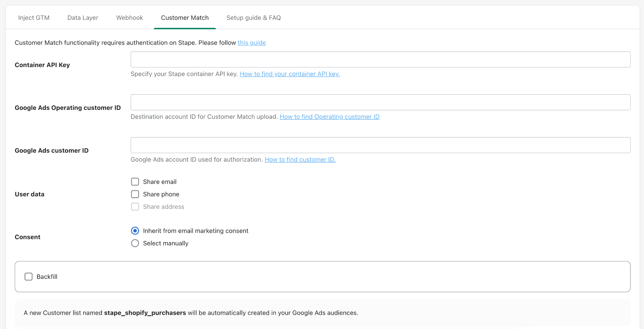This screenshot has height=329, width=644.
Task: Check the Share address checkbox
Action: tap(135, 207)
